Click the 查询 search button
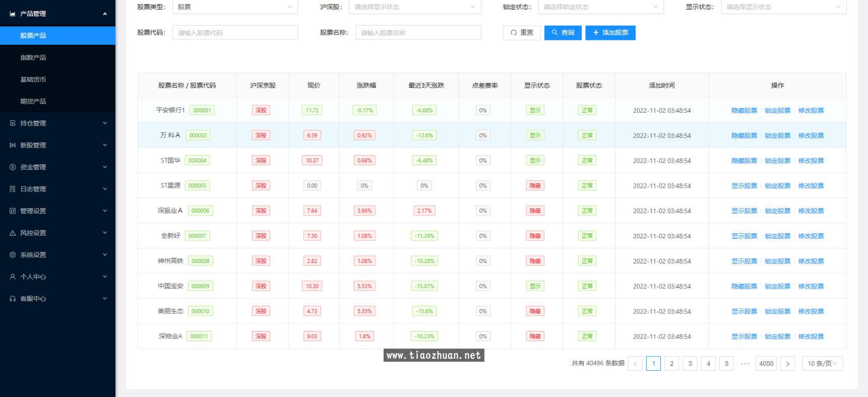Viewport: 868px width, 397px height. 563,32
